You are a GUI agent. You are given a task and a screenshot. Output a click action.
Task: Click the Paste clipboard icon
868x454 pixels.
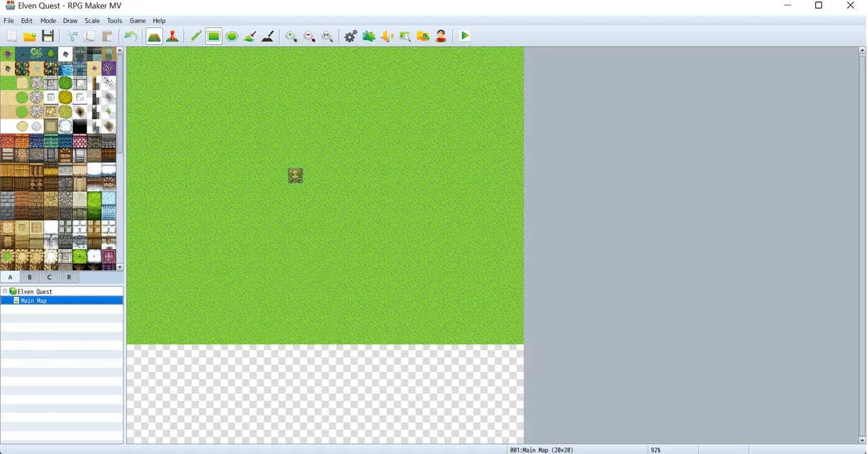tap(107, 36)
